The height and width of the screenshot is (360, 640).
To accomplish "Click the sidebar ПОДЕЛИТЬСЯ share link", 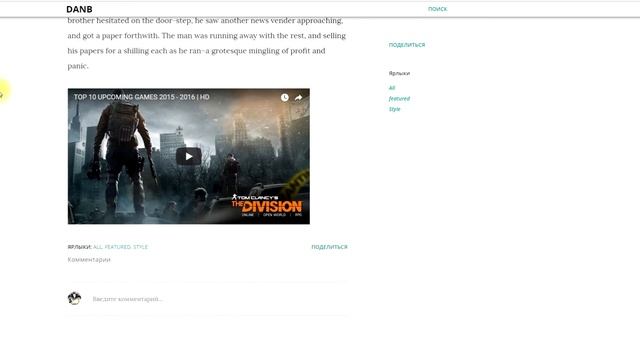I will pos(407,45).
